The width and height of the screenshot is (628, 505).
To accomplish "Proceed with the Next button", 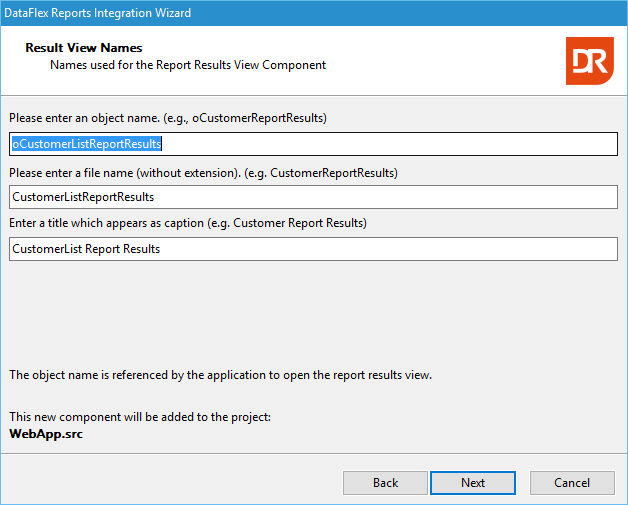I will 473,483.
